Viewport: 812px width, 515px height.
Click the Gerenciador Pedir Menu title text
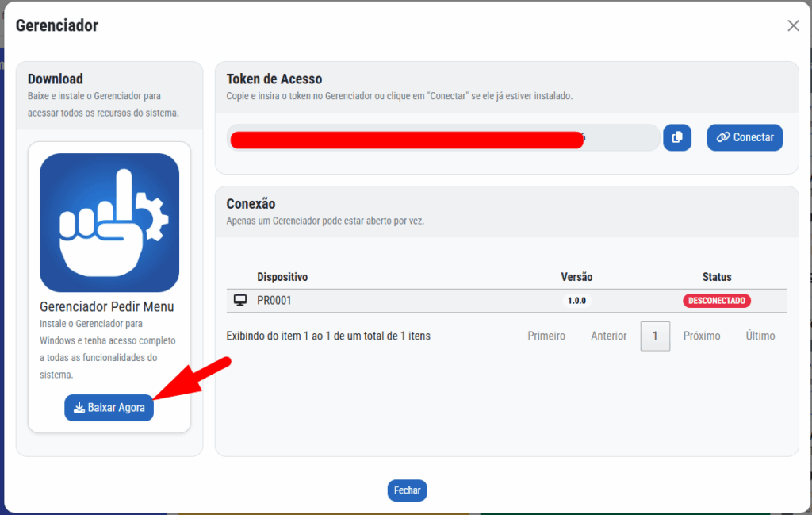106,306
